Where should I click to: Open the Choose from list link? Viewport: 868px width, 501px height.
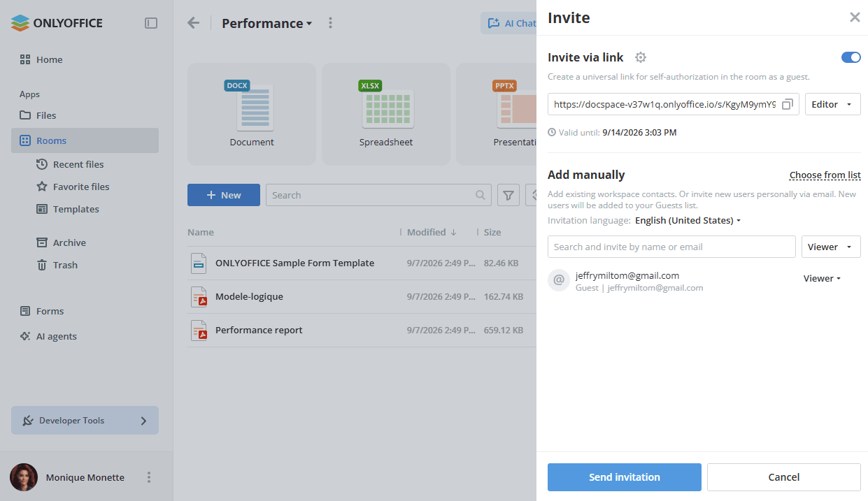tap(825, 175)
